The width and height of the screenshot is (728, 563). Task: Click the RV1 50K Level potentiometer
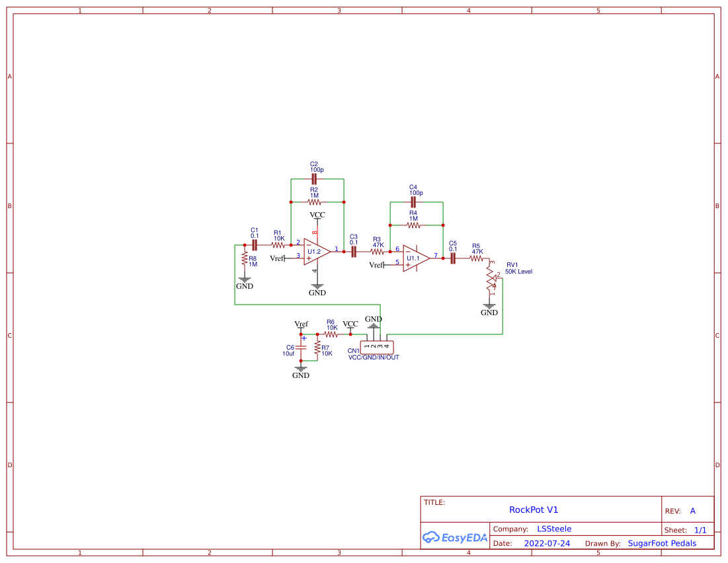point(491,282)
